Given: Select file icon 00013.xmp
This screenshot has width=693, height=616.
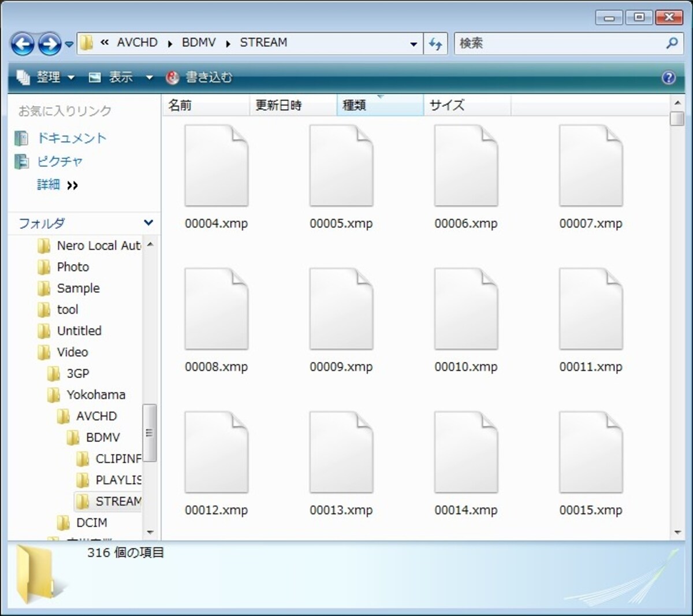Looking at the screenshot, I should point(341,452).
